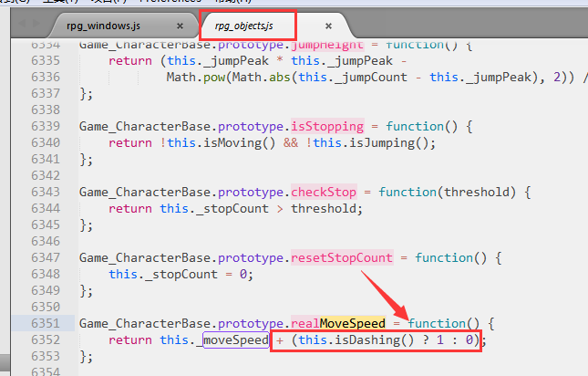Close the rpg_objects.js tab
The height and width of the screenshot is (376, 588).
pyautogui.click(x=328, y=26)
